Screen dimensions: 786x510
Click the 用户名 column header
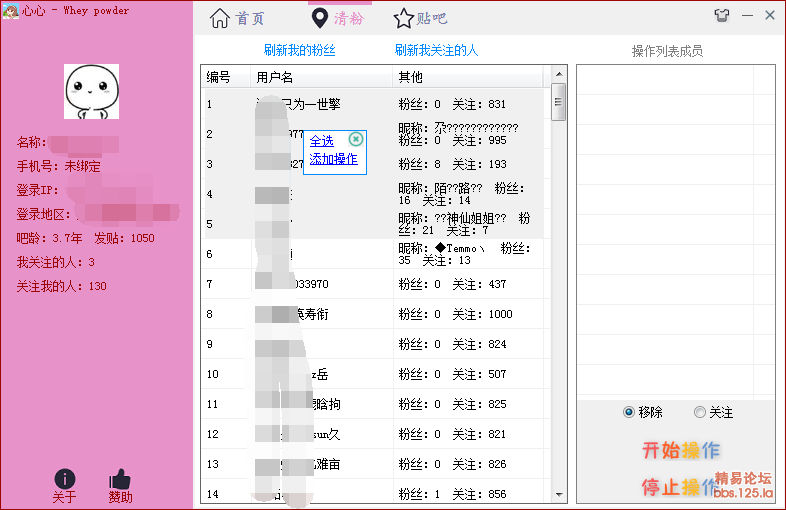(321, 77)
